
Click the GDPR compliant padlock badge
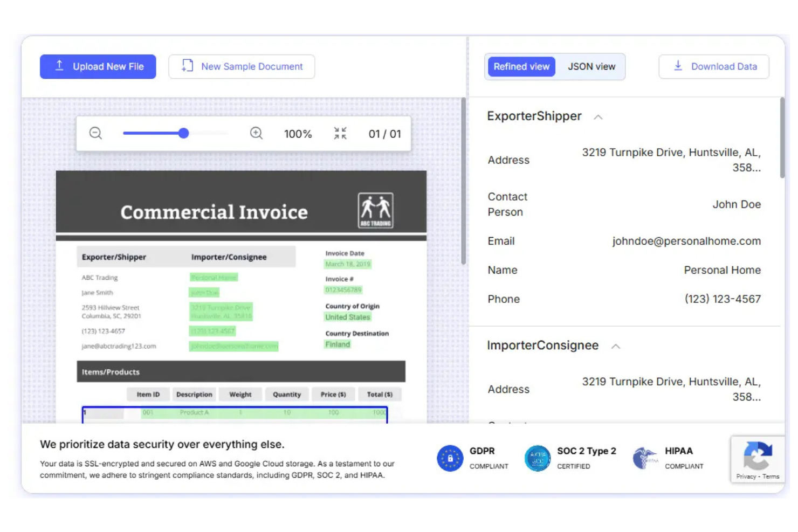[x=450, y=458]
